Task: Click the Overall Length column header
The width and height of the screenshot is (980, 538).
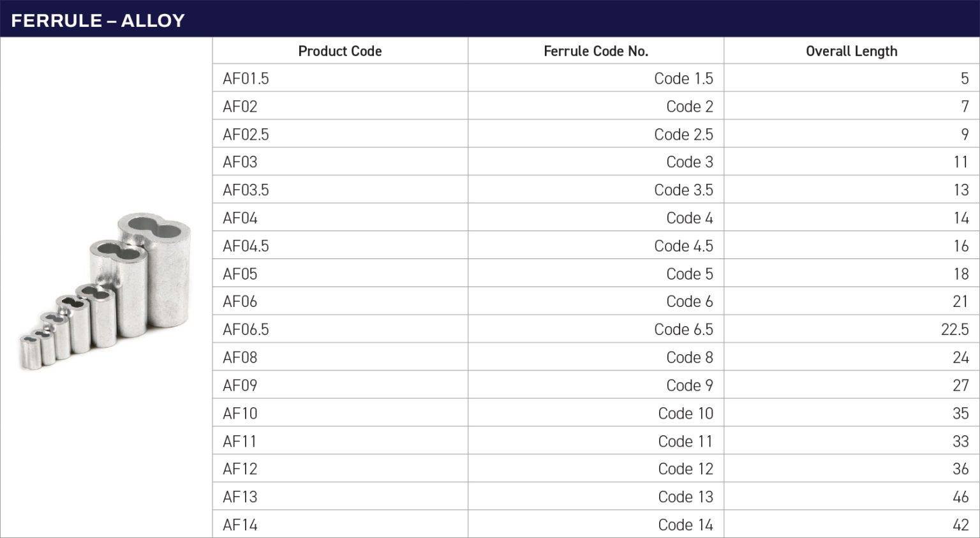Action: (851, 51)
